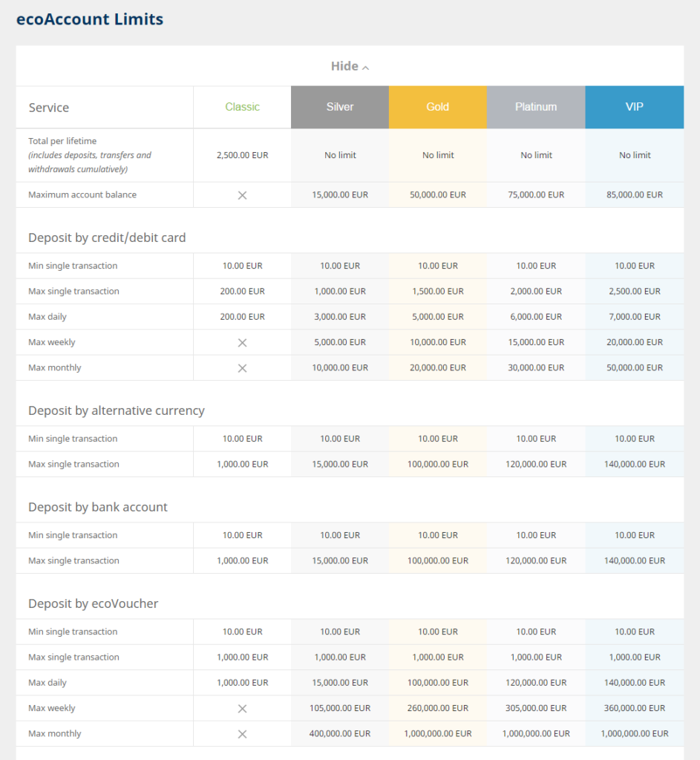Click Silver's 15,000.00 EUR maximum account balance
700x760 pixels.
pyautogui.click(x=340, y=195)
